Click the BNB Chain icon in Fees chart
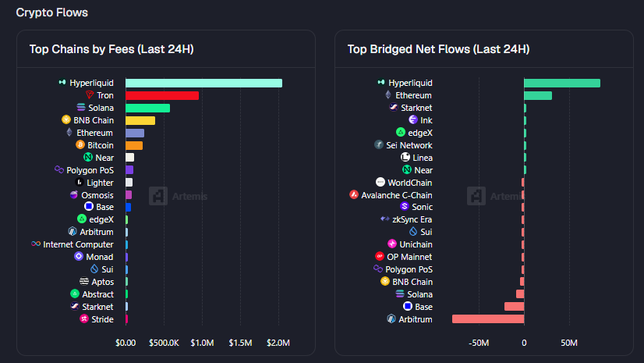This screenshot has height=363, width=644. tap(66, 119)
